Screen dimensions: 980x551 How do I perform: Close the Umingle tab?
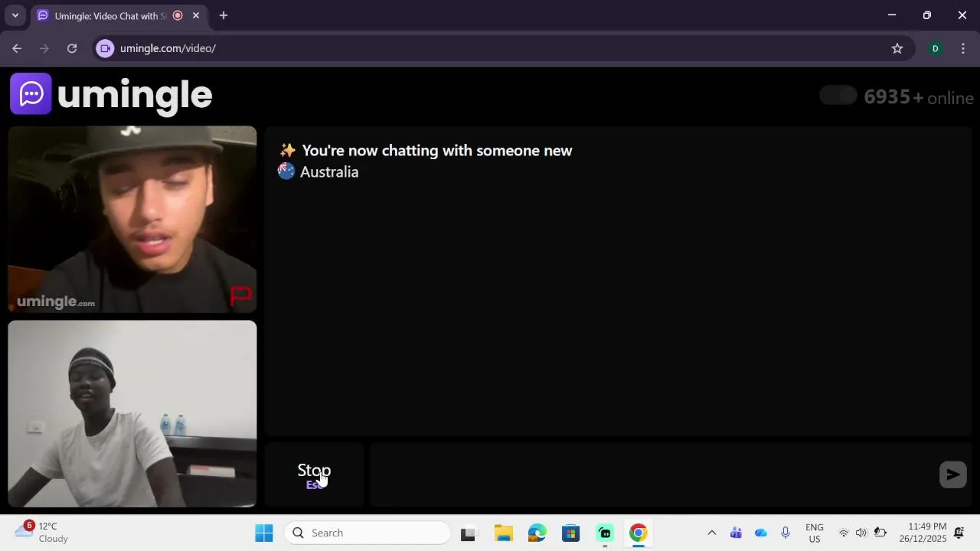click(196, 15)
